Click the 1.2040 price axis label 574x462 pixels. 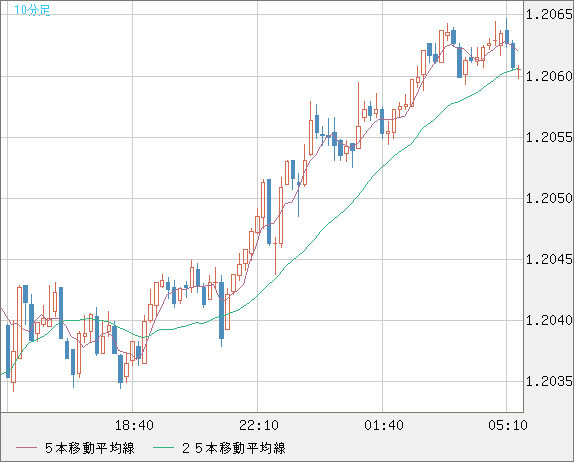(549, 320)
